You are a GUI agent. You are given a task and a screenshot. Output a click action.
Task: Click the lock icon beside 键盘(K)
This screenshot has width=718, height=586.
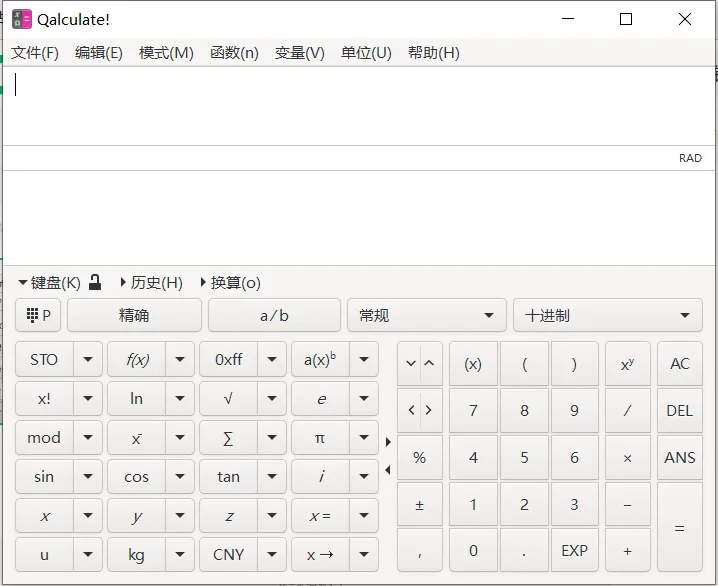point(95,282)
